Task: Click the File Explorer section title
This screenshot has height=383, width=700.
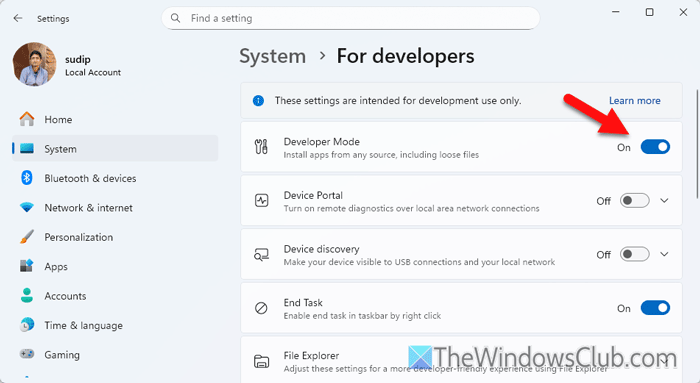Action: (311, 355)
